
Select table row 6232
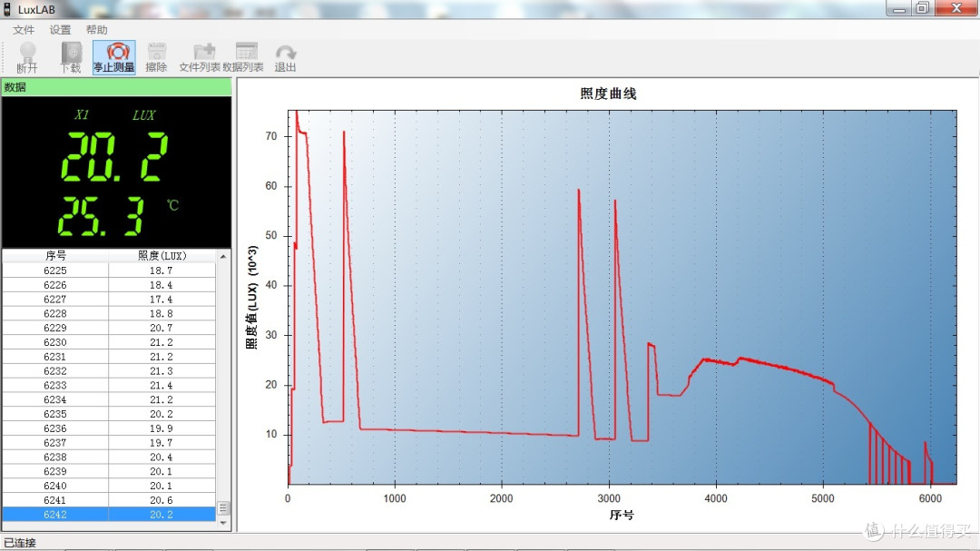(109, 371)
